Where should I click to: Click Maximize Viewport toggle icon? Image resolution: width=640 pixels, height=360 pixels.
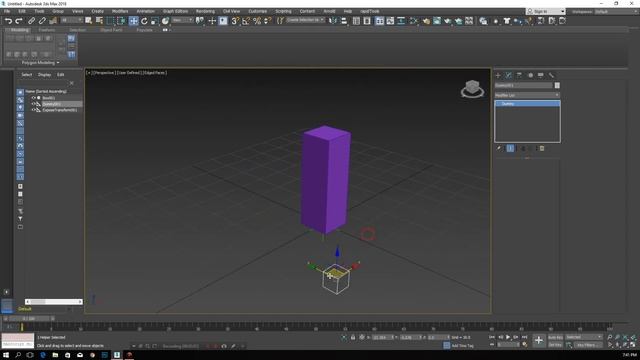633,345
